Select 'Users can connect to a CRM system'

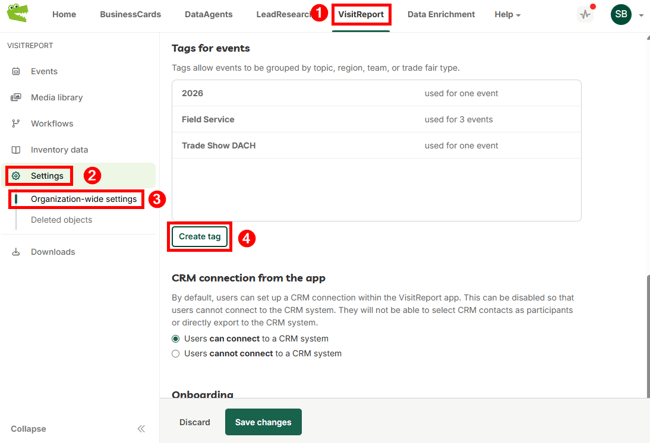[176, 339]
